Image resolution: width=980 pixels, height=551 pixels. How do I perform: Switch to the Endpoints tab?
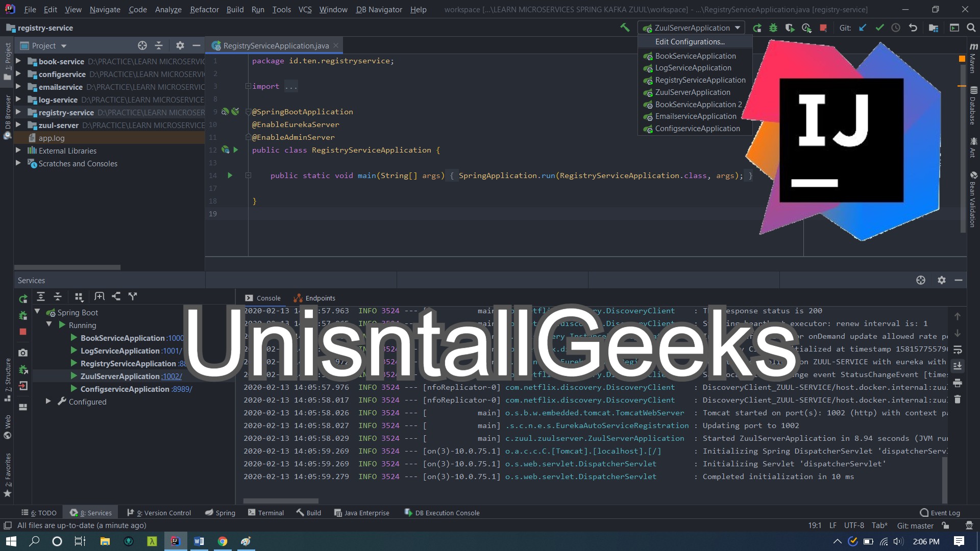pyautogui.click(x=321, y=298)
